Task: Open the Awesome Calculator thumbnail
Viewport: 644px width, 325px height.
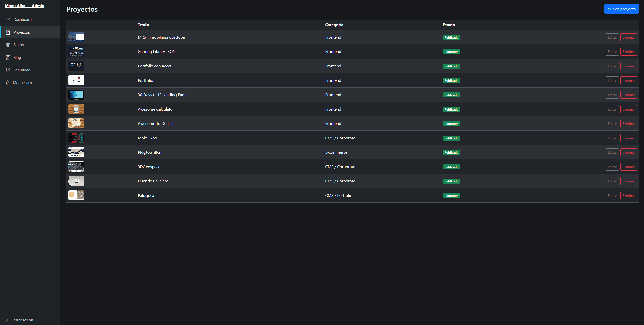Action: coord(76,109)
